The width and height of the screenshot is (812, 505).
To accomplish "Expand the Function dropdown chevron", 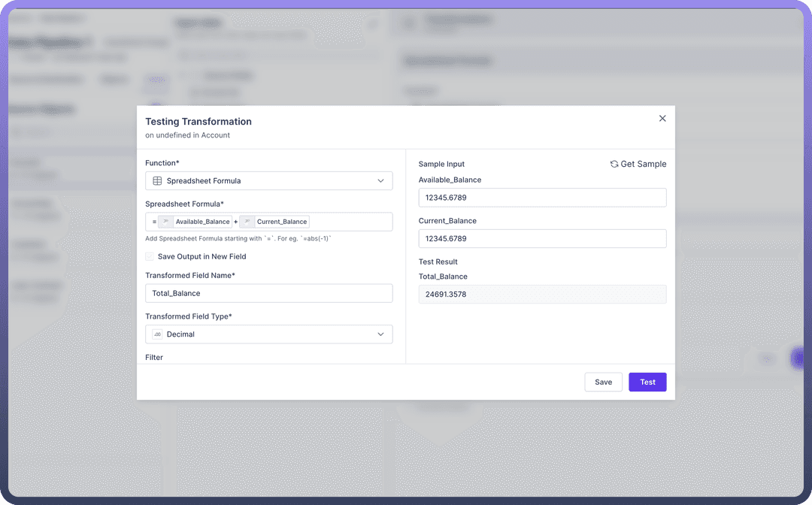I will click(x=380, y=181).
